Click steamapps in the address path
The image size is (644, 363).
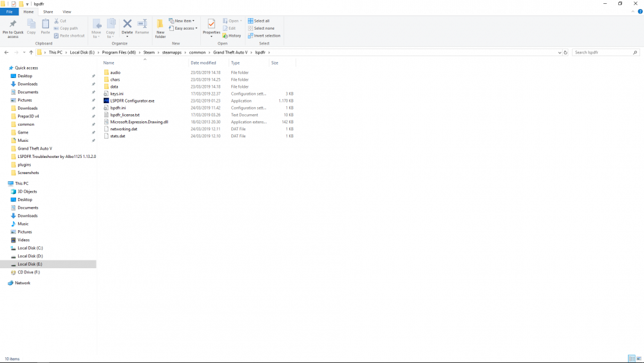tap(172, 52)
